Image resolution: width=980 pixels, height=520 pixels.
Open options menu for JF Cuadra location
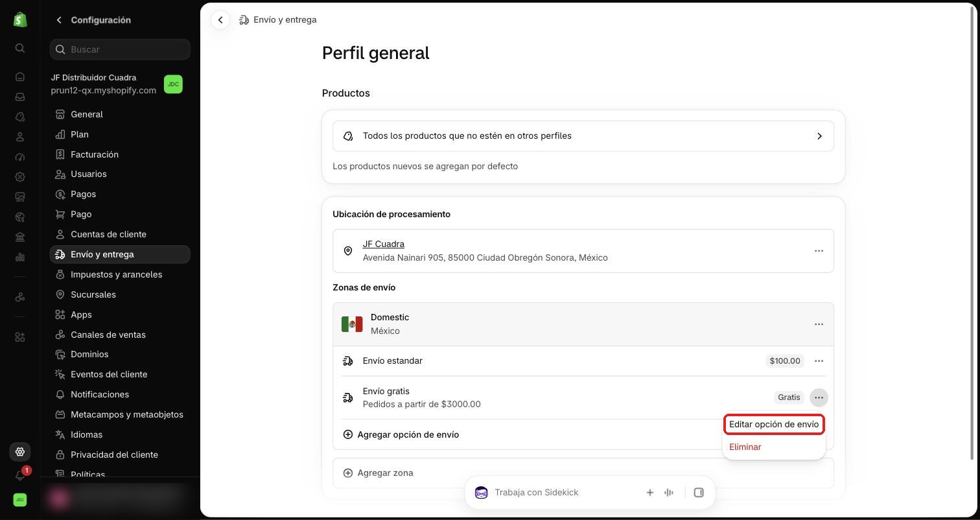pyautogui.click(x=819, y=251)
